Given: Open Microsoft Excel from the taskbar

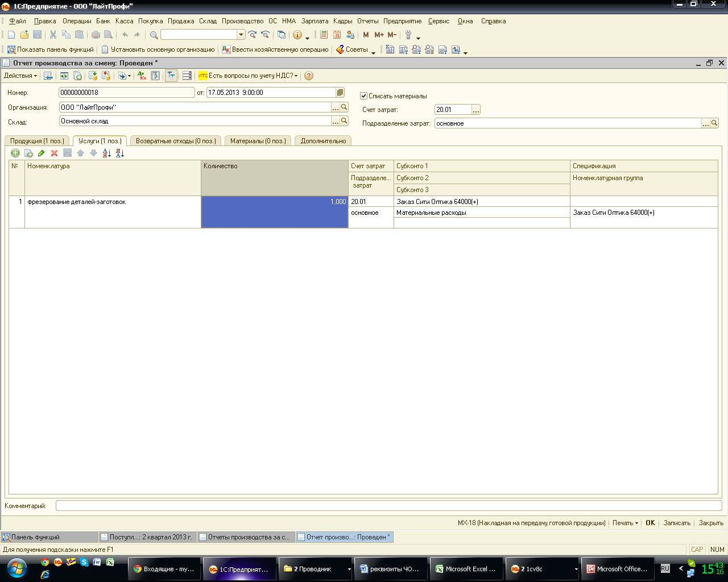Looking at the screenshot, I should tap(465, 568).
